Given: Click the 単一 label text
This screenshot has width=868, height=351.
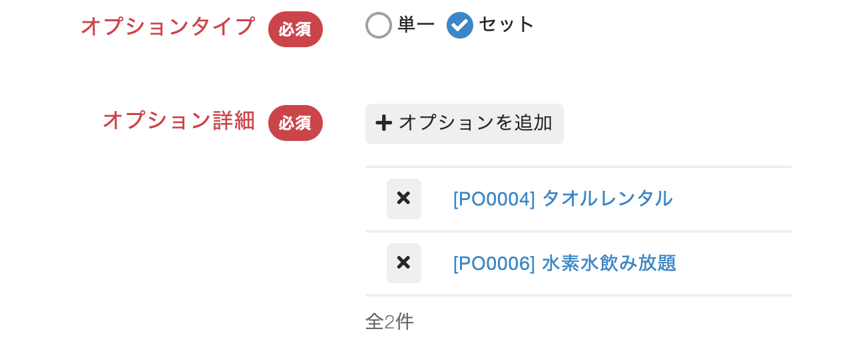Looking at the screenshot, I should point(416,25).
